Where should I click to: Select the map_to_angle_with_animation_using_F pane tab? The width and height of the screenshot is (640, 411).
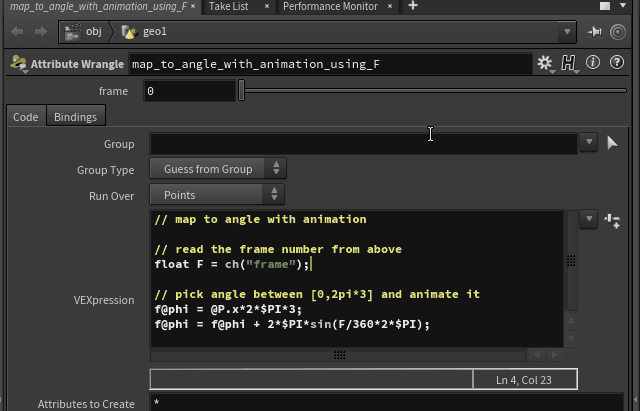[98, 6]
